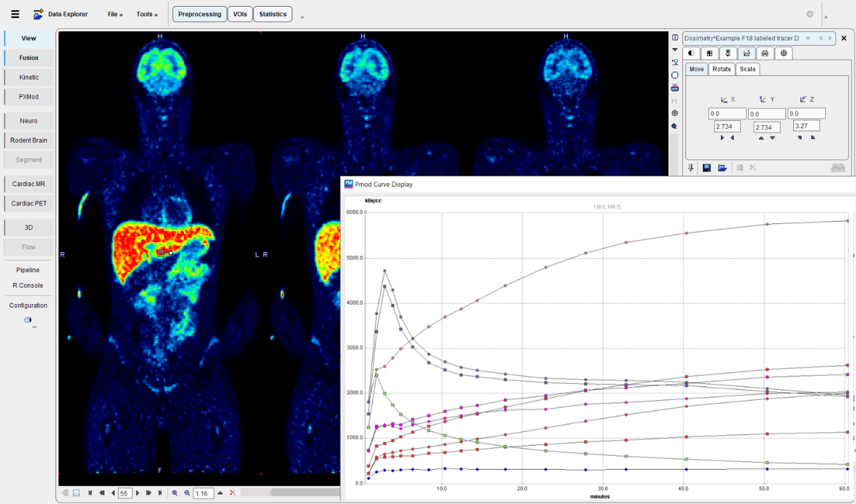Open the hamburger main menu

[x=15, y=14]
